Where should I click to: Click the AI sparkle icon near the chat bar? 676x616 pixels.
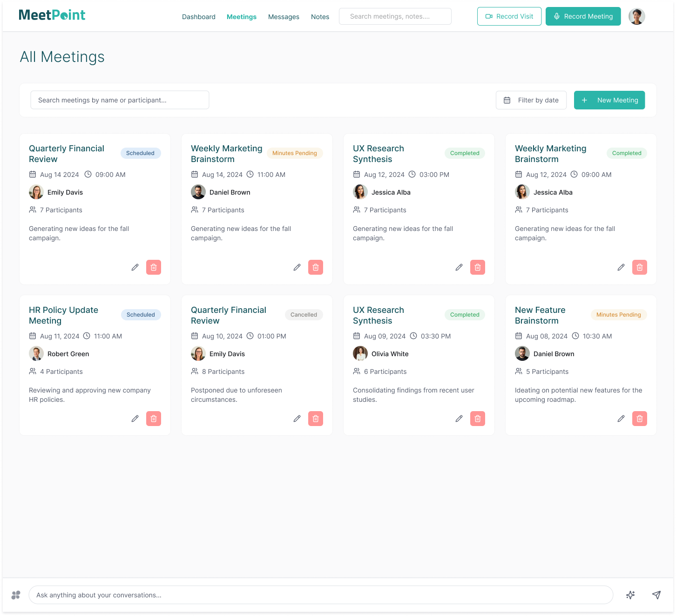630,595
